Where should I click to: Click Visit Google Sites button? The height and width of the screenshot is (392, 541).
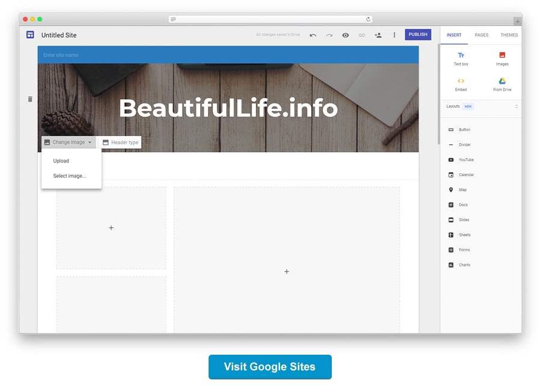270,367
